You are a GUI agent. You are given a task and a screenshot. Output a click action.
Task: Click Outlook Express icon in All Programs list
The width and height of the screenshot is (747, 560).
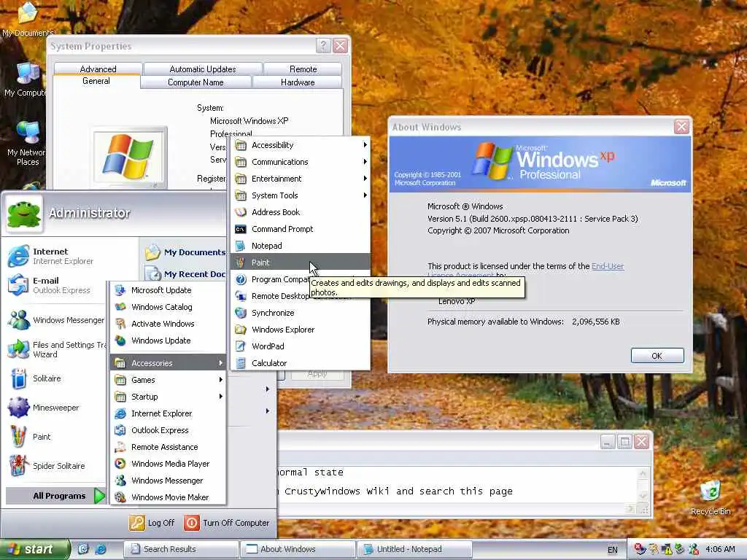coord(120,430)
